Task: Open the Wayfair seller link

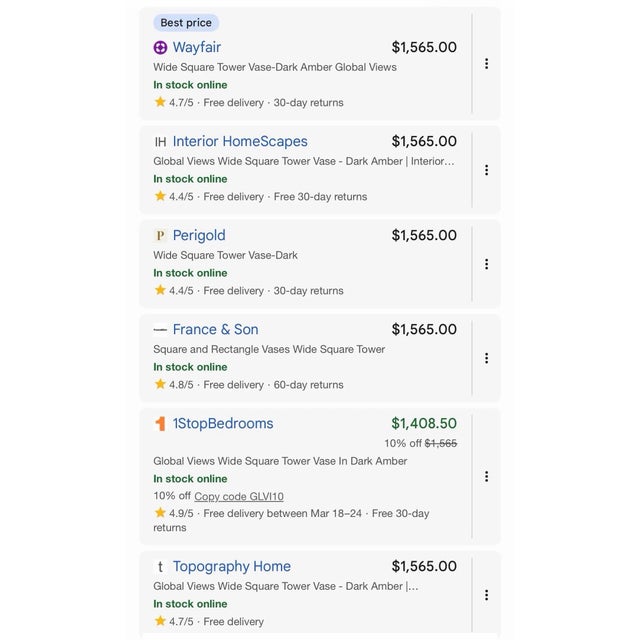Action: [x=196, y=47]
